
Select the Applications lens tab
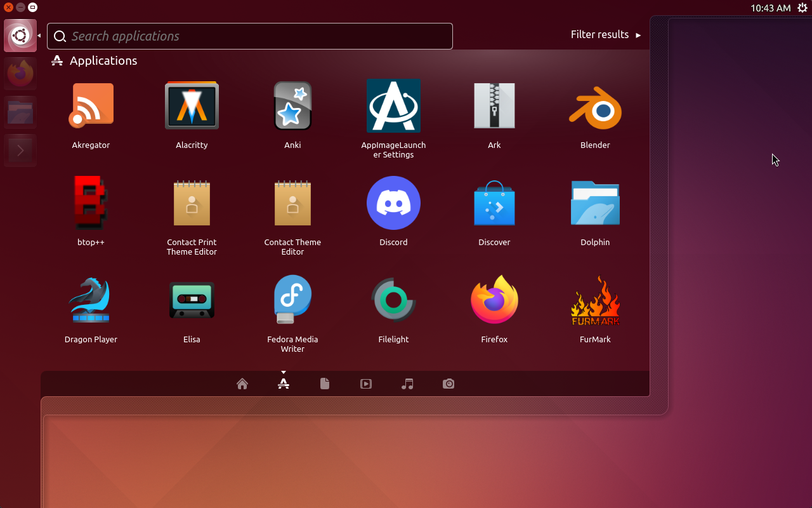(x=284, y=384)
